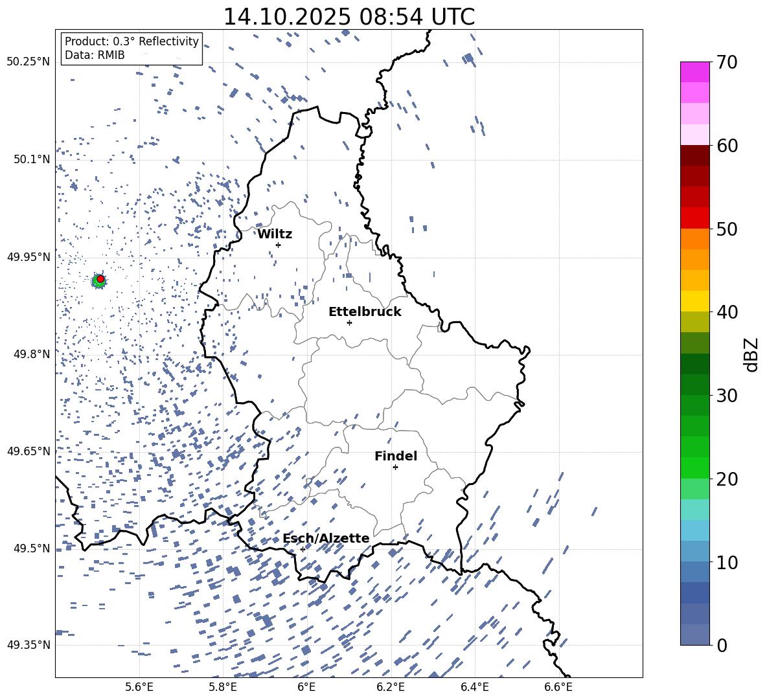Click the Wiltz city label
This screenshot has height=700, width=767.
275,234
